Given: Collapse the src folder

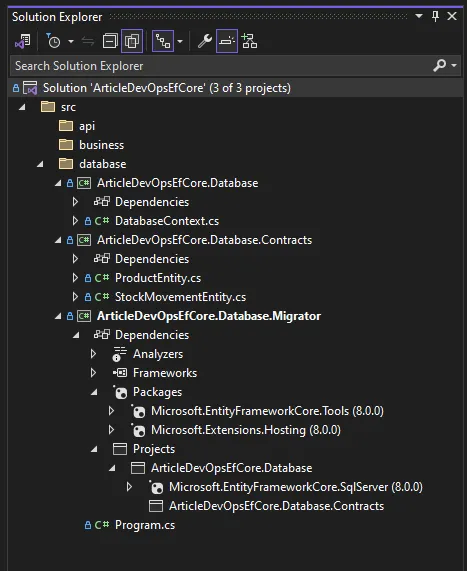Looking at the screenshot, I should (22, 107).
